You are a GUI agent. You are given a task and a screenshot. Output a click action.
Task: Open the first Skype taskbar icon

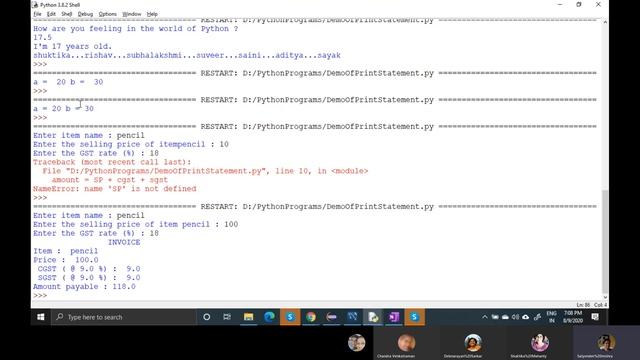[290, 317]
